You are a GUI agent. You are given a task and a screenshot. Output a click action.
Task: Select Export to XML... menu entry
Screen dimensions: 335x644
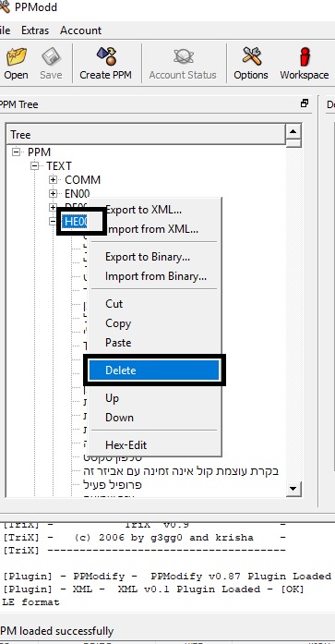click(143, 210)
